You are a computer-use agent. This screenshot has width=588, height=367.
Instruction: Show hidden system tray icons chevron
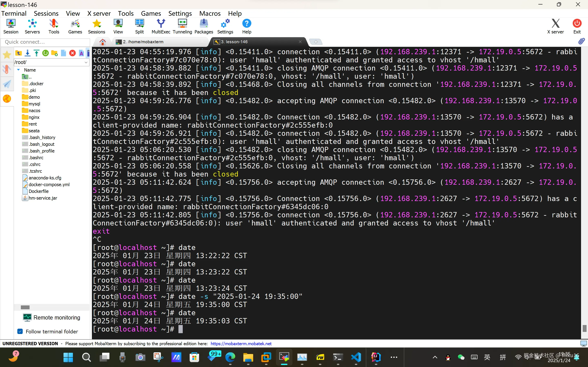point(435,357)
